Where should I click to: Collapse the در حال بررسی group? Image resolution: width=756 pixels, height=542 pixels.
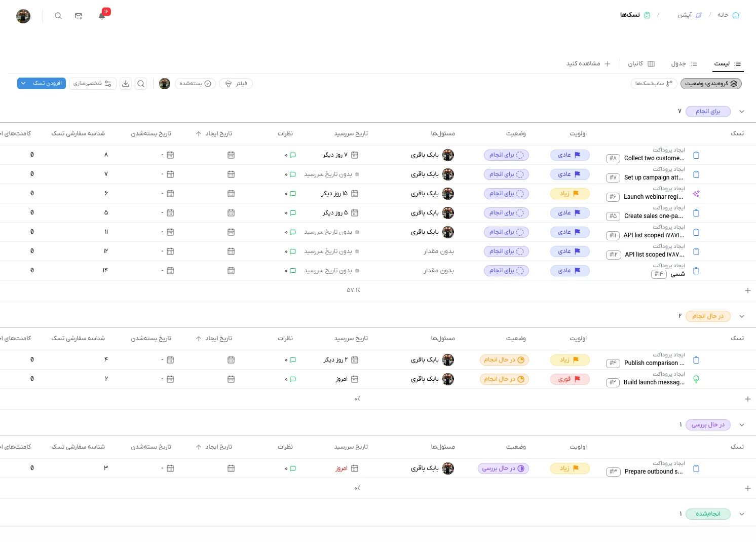[x=742, y=425]
